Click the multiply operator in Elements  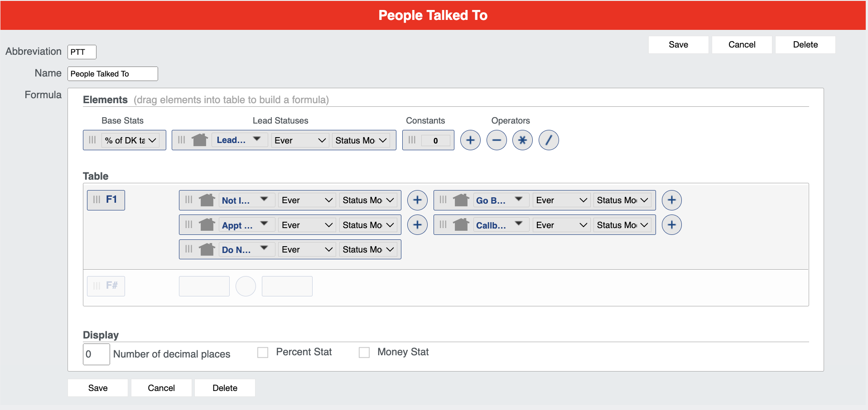[x=522, y=140]
